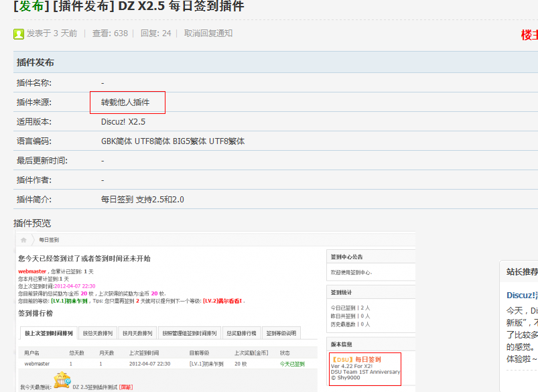Click the "20 枚" reward cell in the table
The height and width of the screenshot is (392, 538).
click(241, 364)
